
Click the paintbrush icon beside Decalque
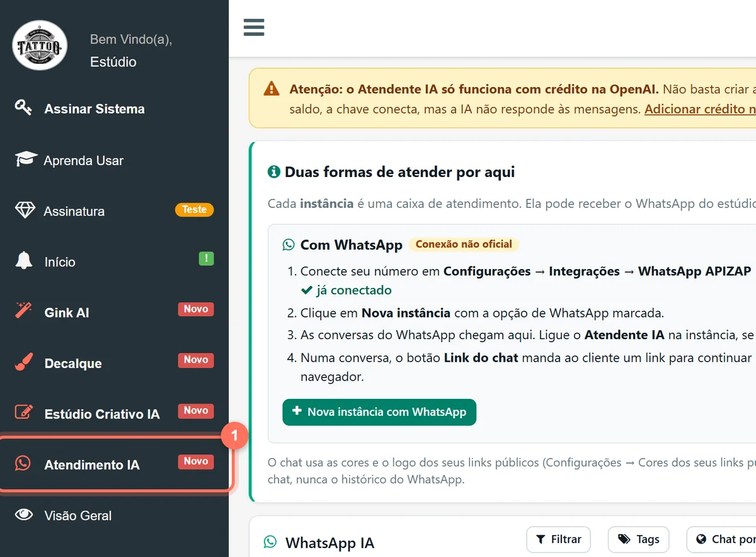[x=23, y=362]
